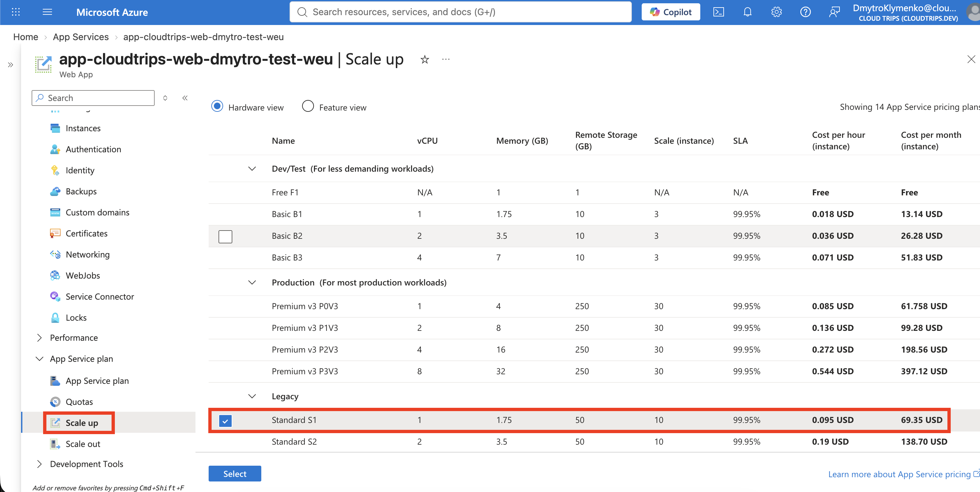Go to App Services breadcrumb
This screenshot has width=980, height=492.
81,37
